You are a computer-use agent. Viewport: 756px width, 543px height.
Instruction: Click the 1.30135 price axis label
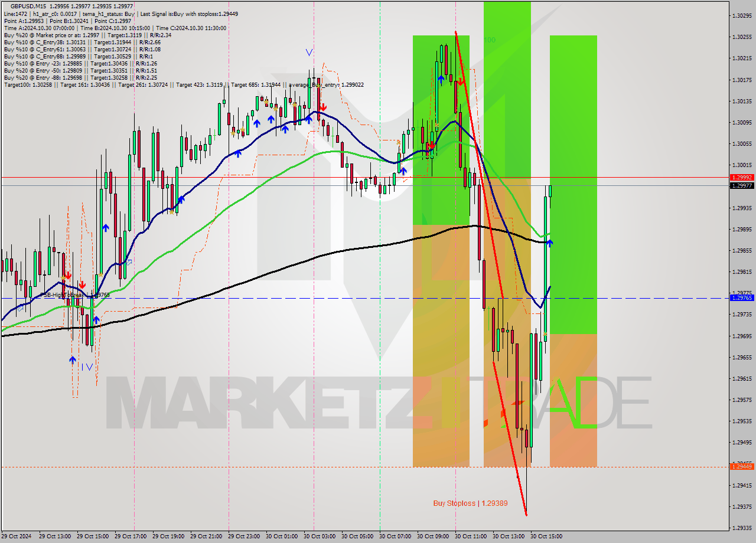pyautogui.click(x=742, y=101)
